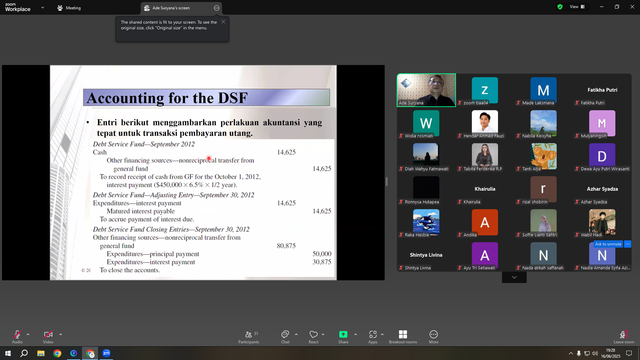
Task: Show next page of participants chevron
Action: [x=514, y=277]
